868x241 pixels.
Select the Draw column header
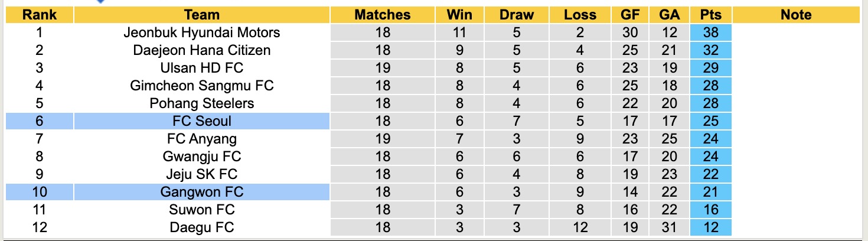coord(516,15)
